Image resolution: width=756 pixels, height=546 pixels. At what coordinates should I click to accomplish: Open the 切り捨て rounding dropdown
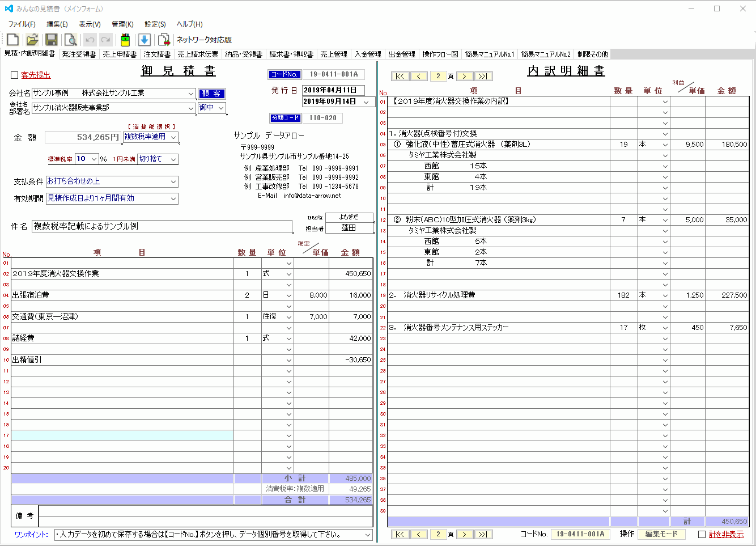click(173, 159)
